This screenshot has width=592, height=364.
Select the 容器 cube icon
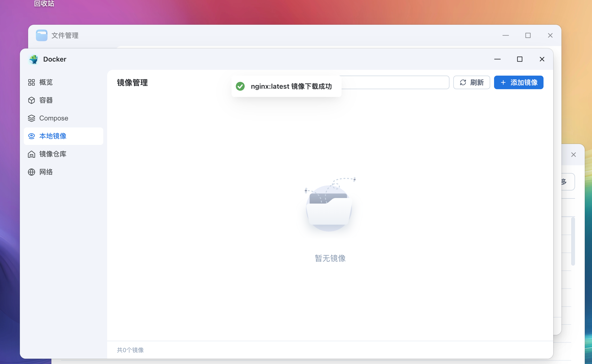tap(32, 100)
